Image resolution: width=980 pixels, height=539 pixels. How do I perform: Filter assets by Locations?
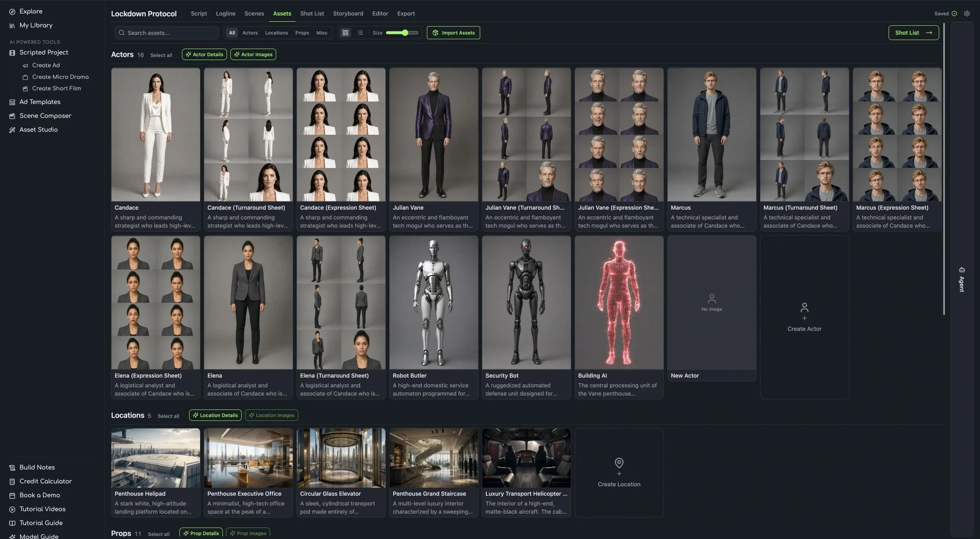coord(276,33)
